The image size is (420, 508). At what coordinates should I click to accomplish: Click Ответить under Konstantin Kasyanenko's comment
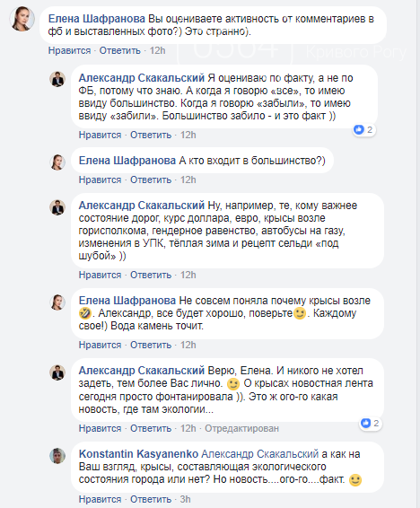point(151,500)
